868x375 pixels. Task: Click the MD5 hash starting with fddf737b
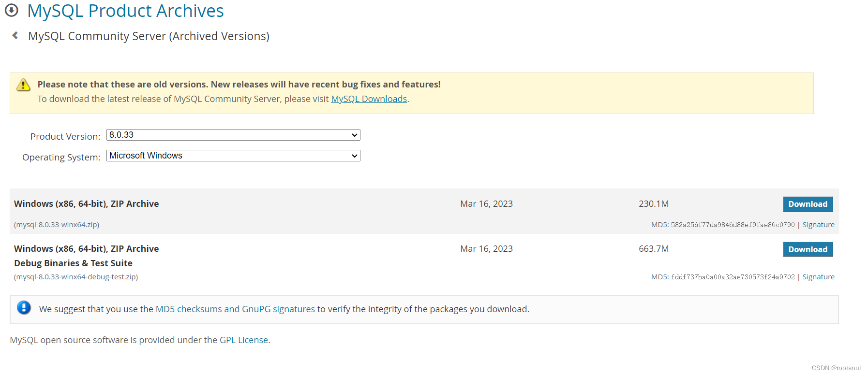tap(733, 277)
